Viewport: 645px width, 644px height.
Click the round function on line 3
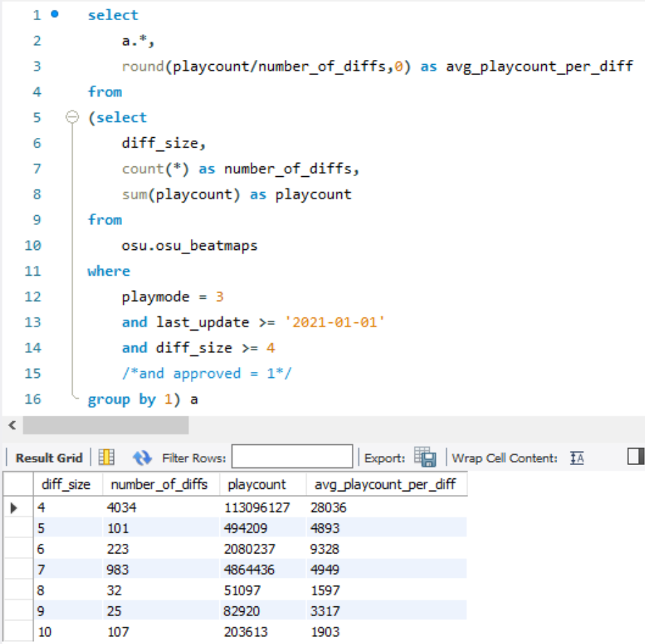[143, 66]
